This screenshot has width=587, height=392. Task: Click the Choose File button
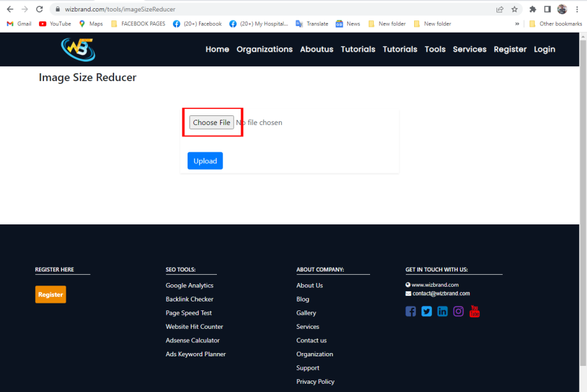click(x=211, y=122)
